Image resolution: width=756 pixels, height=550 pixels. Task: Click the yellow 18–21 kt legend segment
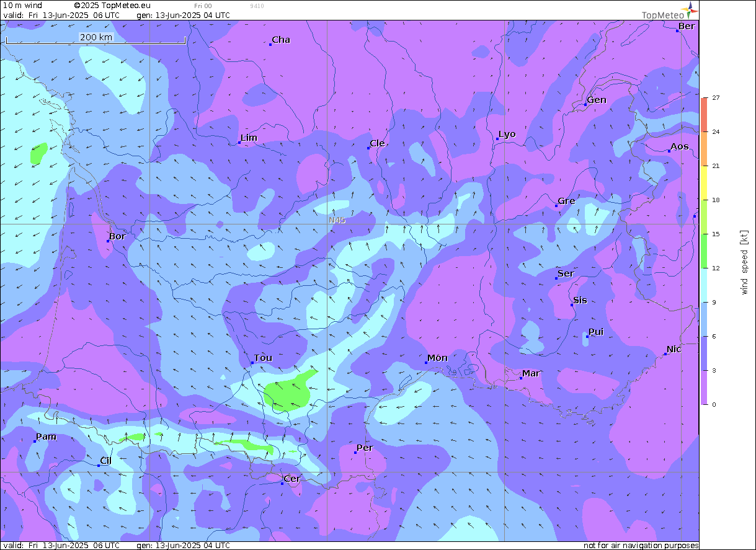point(703,182)
